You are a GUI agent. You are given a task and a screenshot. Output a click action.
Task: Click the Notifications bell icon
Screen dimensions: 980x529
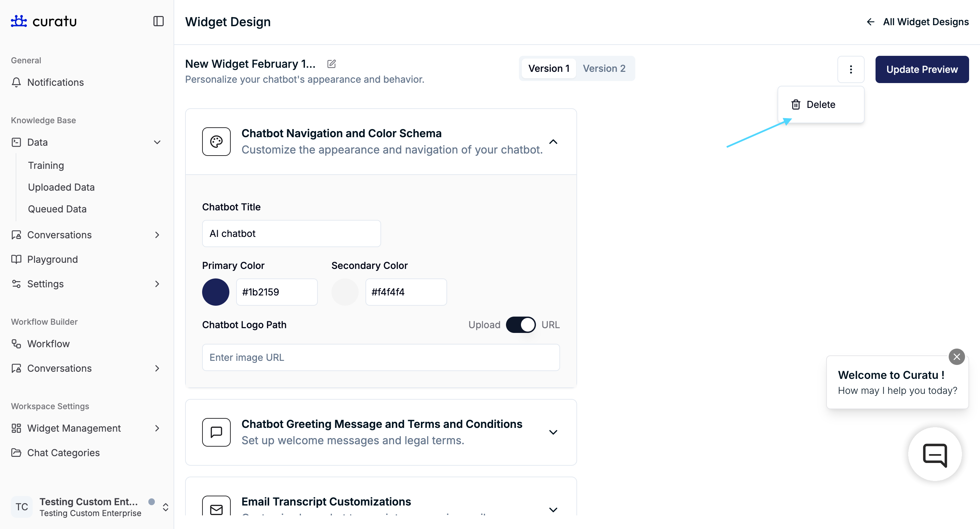(x=16, y=83)
